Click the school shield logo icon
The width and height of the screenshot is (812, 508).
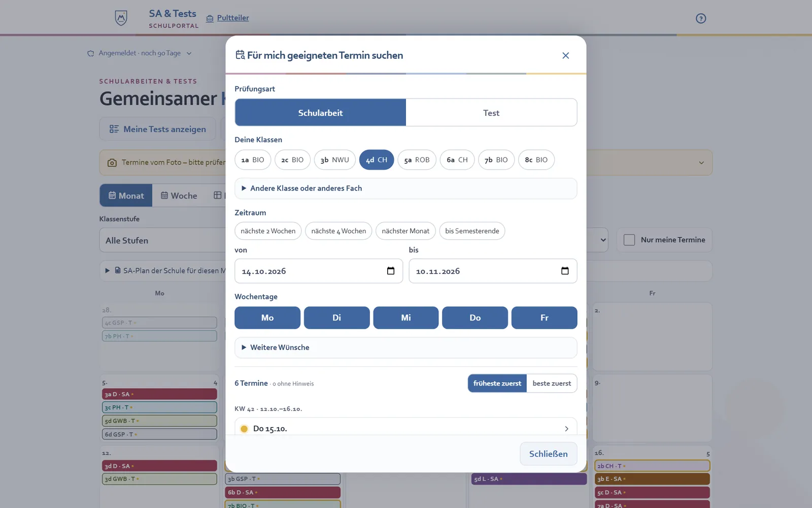pos(121,18)
